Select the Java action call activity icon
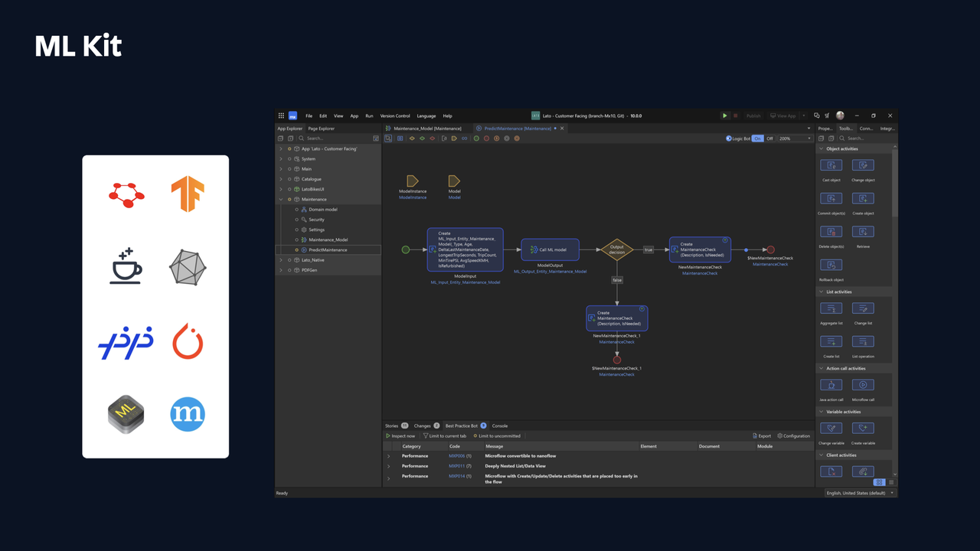 click(x=831, y=385)
